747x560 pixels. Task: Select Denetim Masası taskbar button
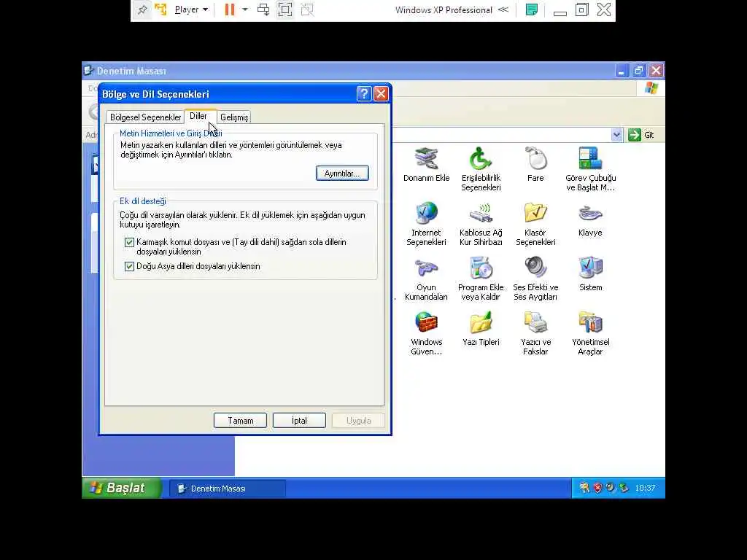pyautogui.click(x=228, y=489)
